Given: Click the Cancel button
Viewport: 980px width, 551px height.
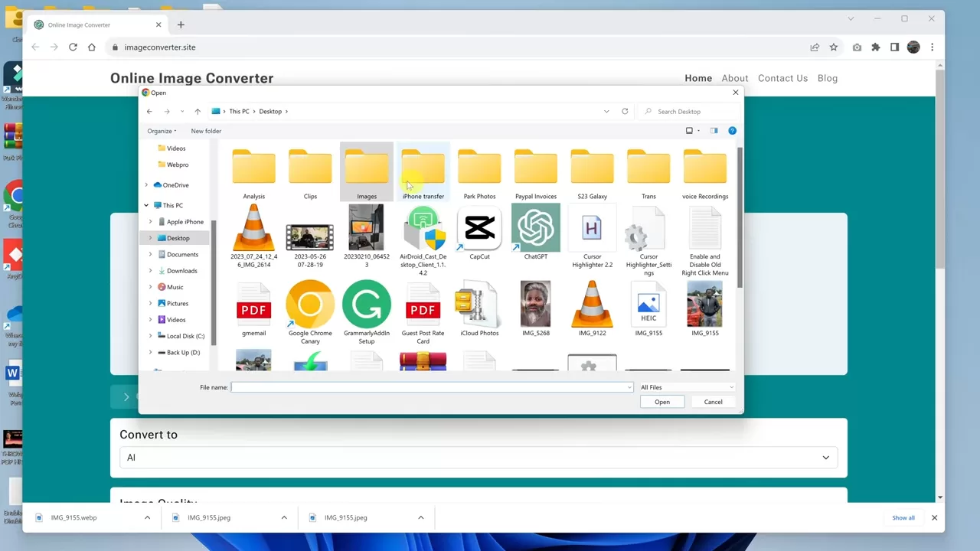Looking at the screenshot, I should 713,402.
